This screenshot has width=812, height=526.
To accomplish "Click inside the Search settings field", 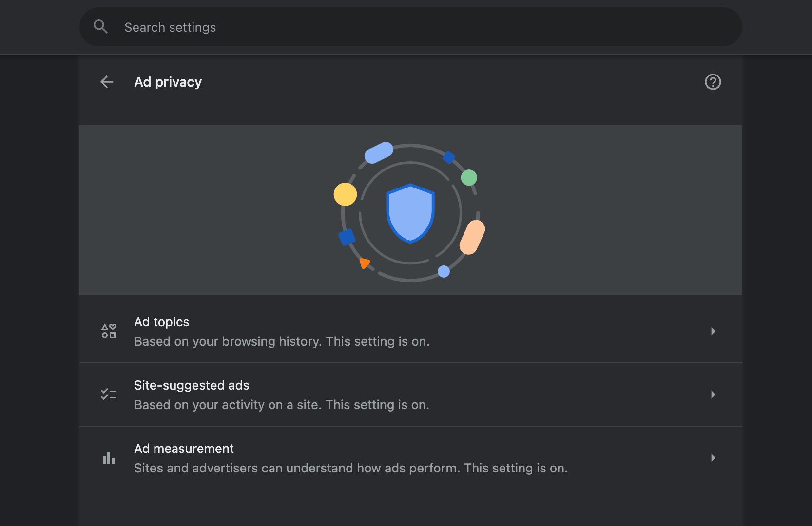I will pos(292,27).
